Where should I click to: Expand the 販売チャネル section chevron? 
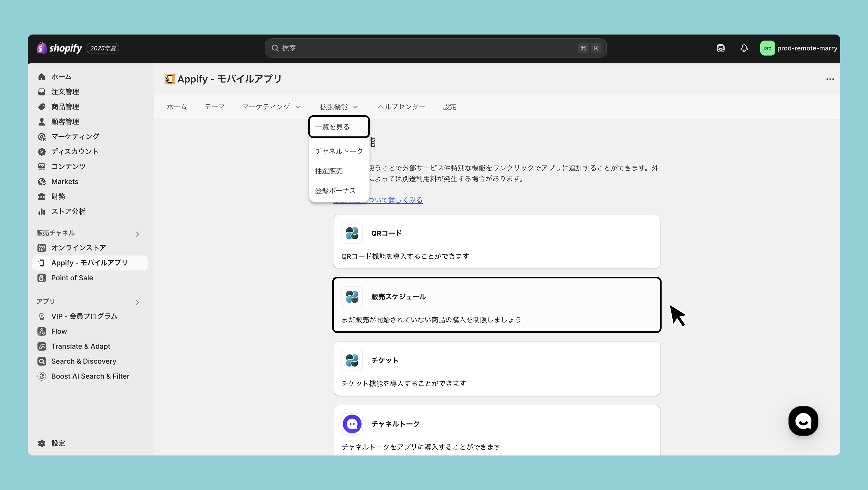137,234
